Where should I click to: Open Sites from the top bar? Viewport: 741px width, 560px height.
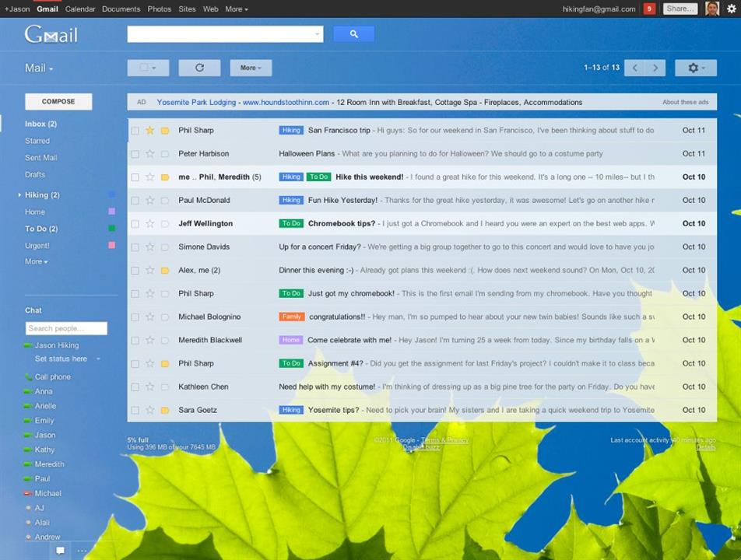pyautogui.click(x=187, y=9)
